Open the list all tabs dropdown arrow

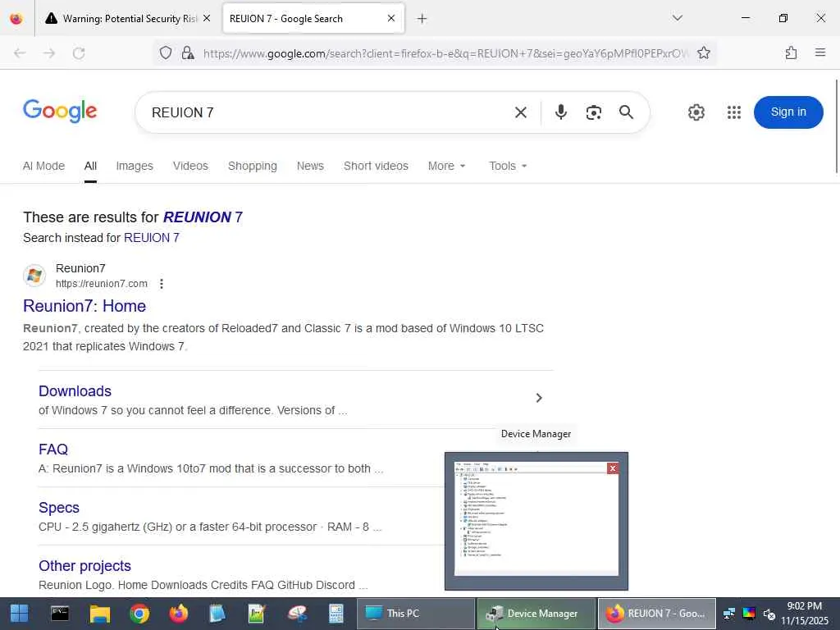click(x=678, y=18)
